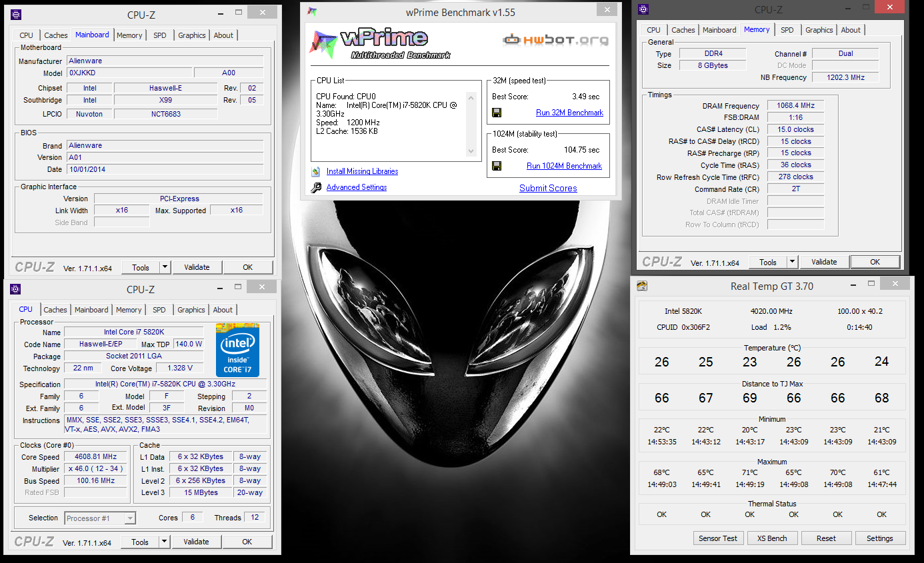Image resolution: width=924 pixels, height=563 pixels.
Task: Click Row Refresh Cycle Time 278 clocks value
Action: pyautogui.click(x=795, y=177)
